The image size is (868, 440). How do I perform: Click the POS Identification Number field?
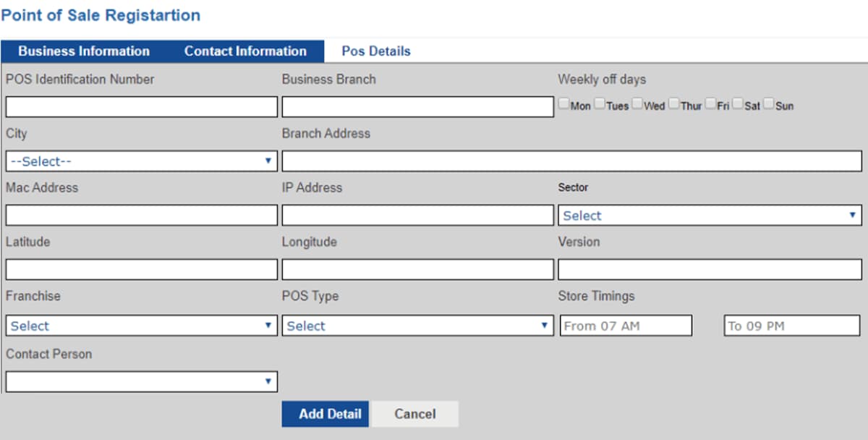pos(141,106)
